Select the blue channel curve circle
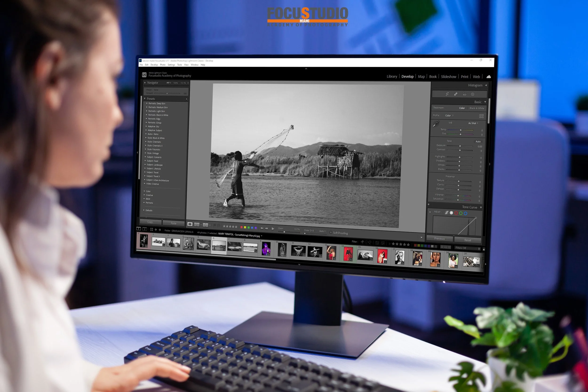This screenshot has height=392, width=588. tap(465, 213)
